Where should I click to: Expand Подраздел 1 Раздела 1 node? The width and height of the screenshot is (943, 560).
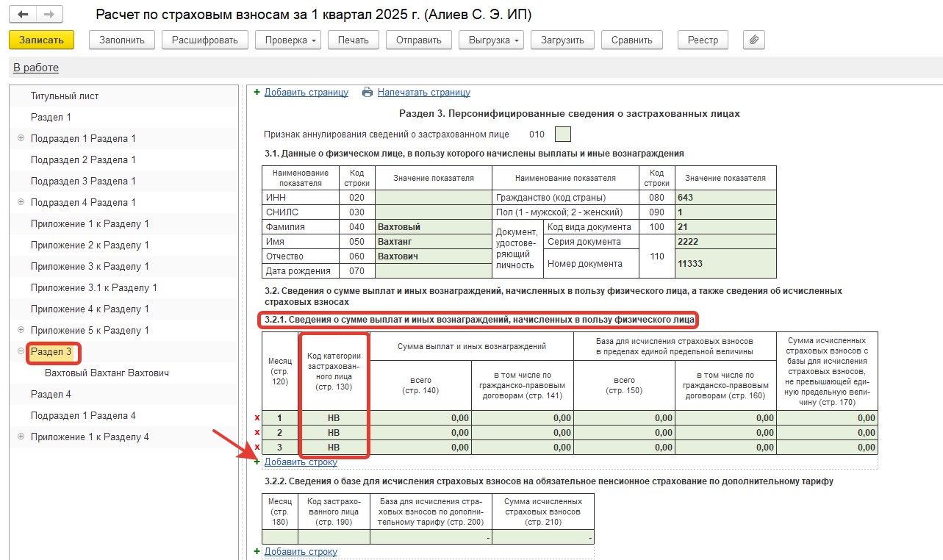pyautogui.click(x=21, y=138)
